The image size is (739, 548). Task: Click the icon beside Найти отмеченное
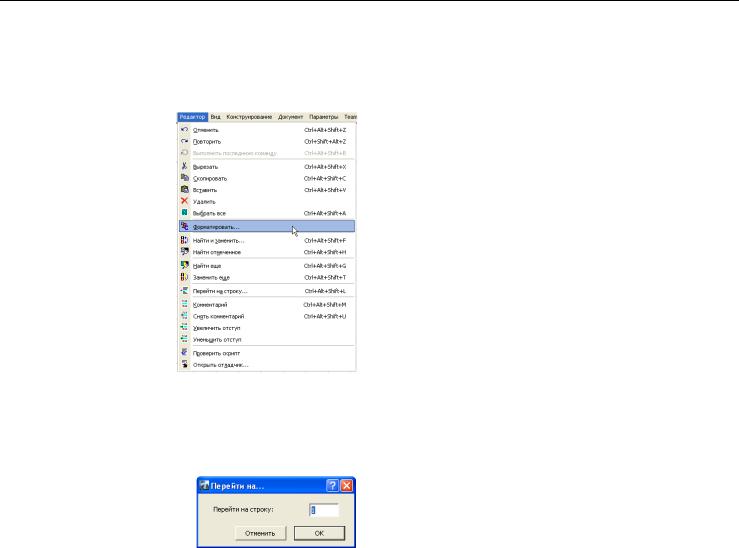[x=184, y=252]
